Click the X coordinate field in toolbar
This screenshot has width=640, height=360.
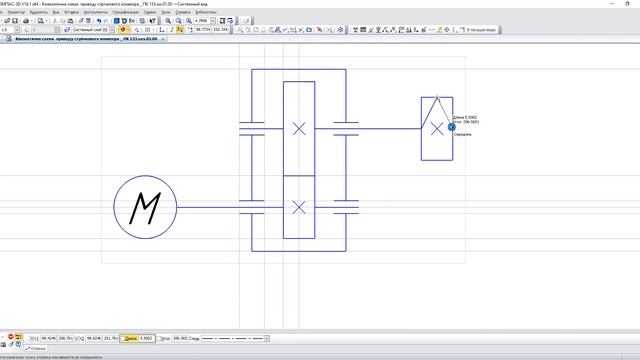(203, 30)
